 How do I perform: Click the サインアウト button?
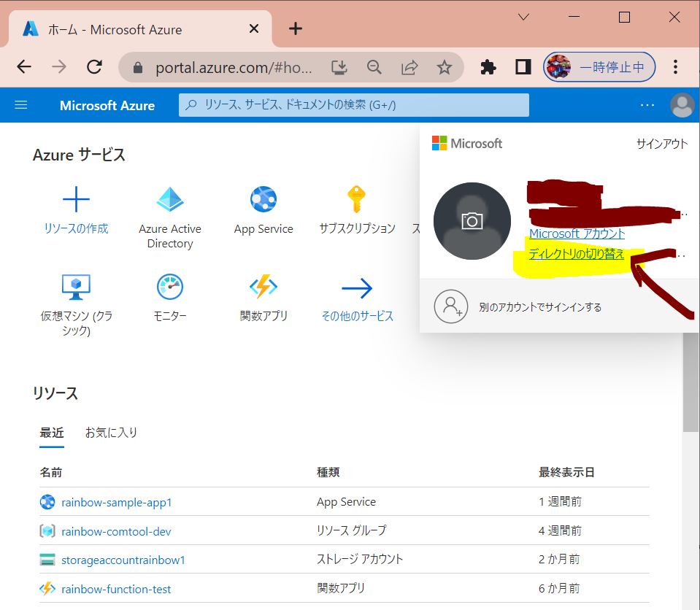[x=661, y=144]
